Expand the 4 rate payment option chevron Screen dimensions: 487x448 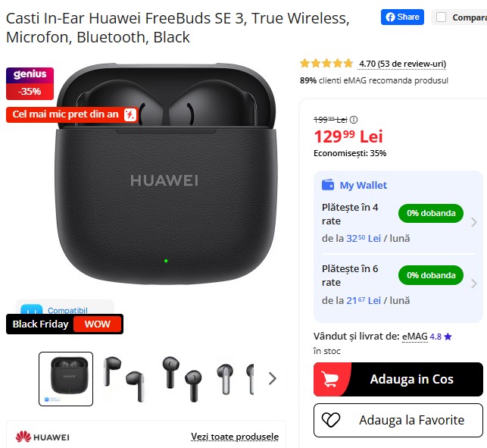coord(473,222)
